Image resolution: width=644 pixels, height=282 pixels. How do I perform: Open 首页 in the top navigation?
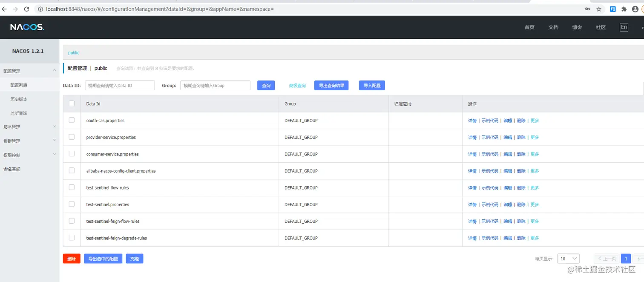click(529, 27)
